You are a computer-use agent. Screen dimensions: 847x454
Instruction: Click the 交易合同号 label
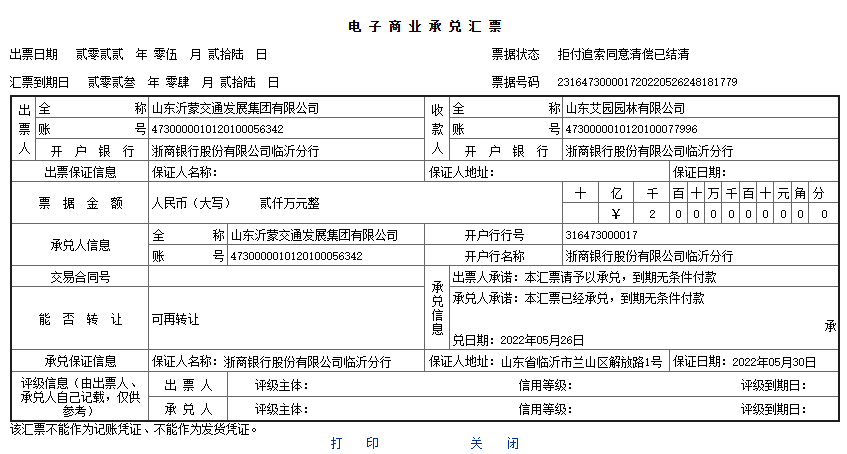point(80,277)
